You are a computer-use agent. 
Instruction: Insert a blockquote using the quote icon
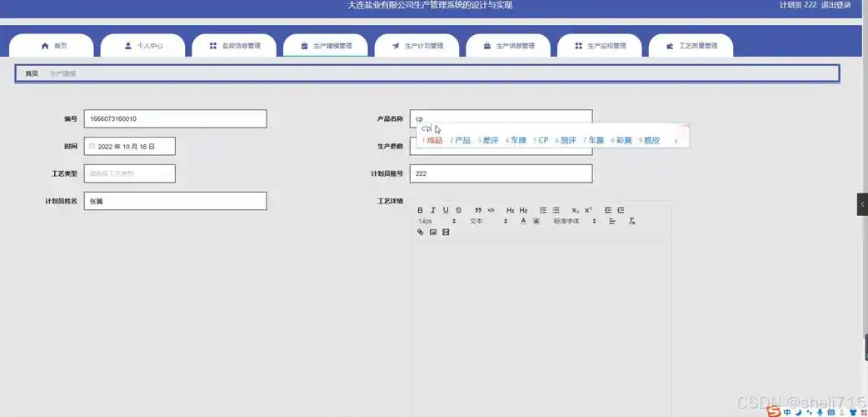coord(478,210)
